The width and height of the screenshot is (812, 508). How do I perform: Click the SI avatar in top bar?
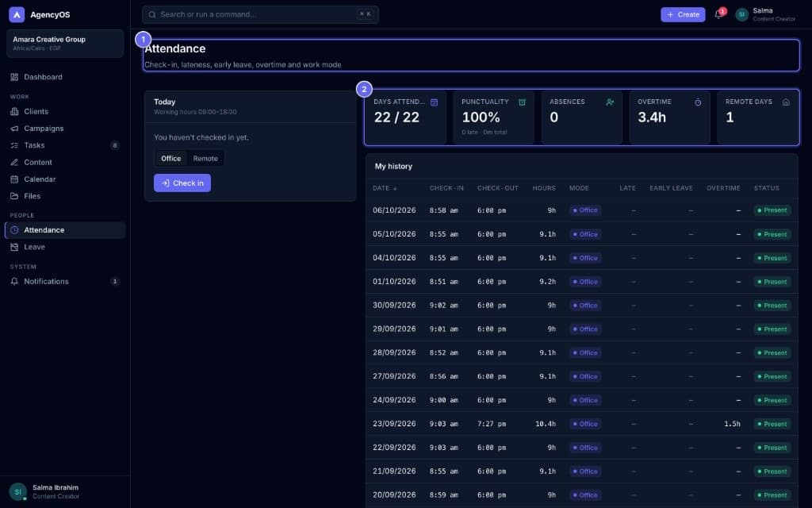pyautogui.click(x=741, y=14)
